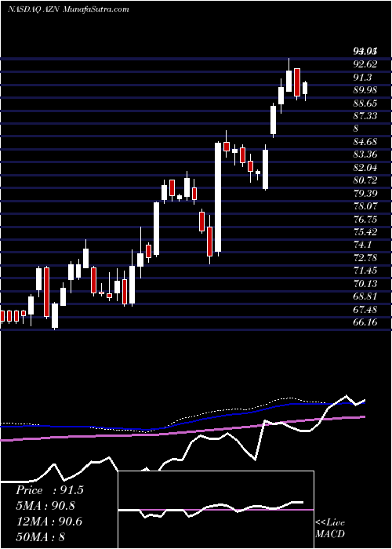
Task: Click the Price : 91.5 readout
Action: coord(49,490)
